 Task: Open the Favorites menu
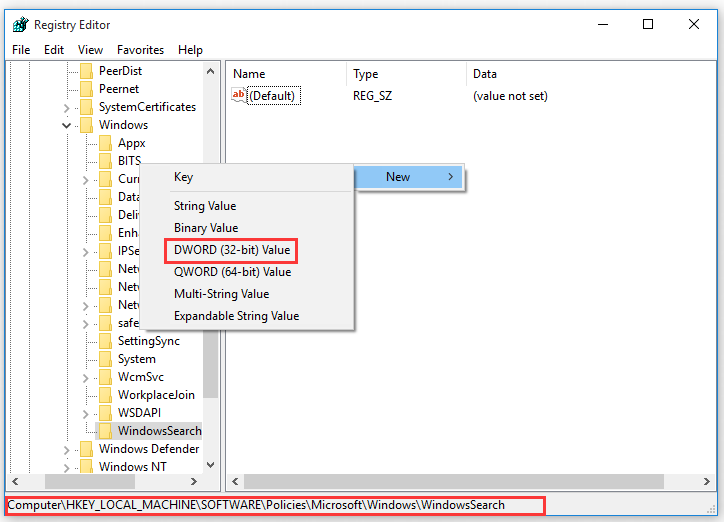[x=140, y=50]
